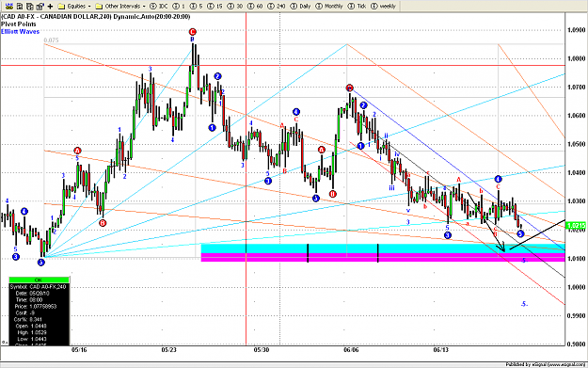The width and height of the screenshot is (588, 368).
Task: Click the 1.0000 price axis label
Action: click(x=577, y=287)
